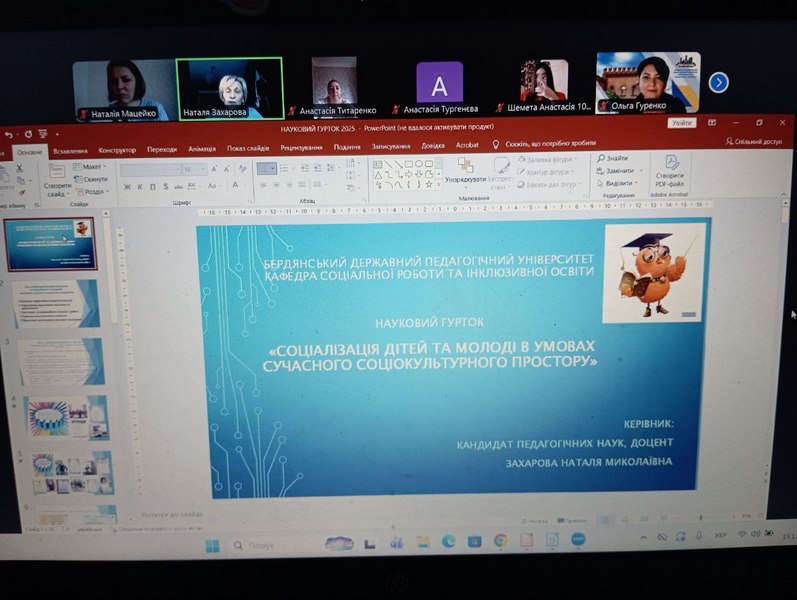Click the Увійти sign-in button
The image size is (797, 600).
(681, 123)
